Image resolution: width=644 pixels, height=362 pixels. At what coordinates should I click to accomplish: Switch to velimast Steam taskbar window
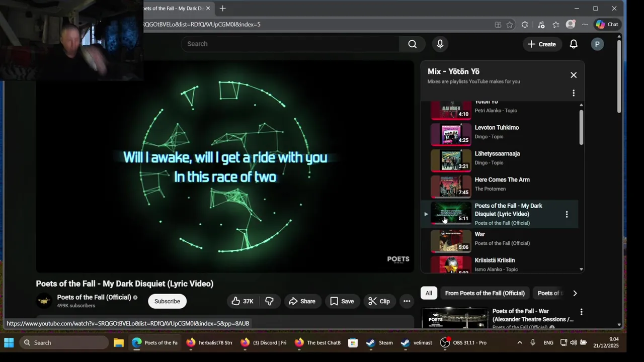(x=417, y=343)
